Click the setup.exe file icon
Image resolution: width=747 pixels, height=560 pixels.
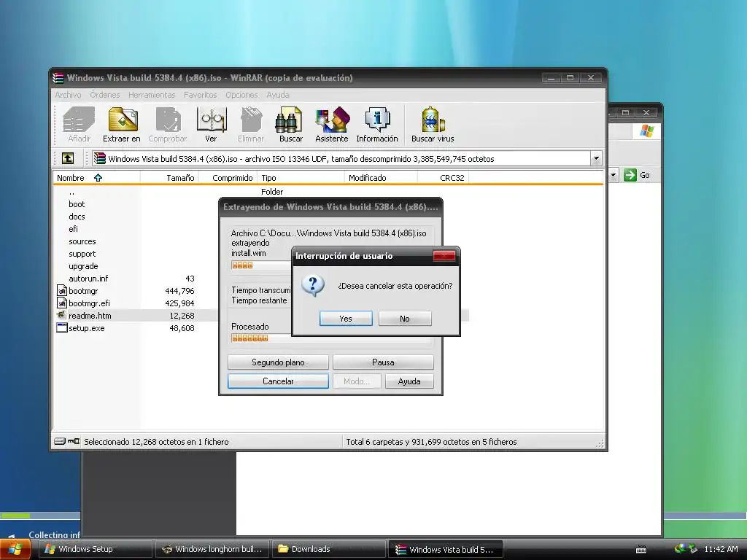pos(62,327)
